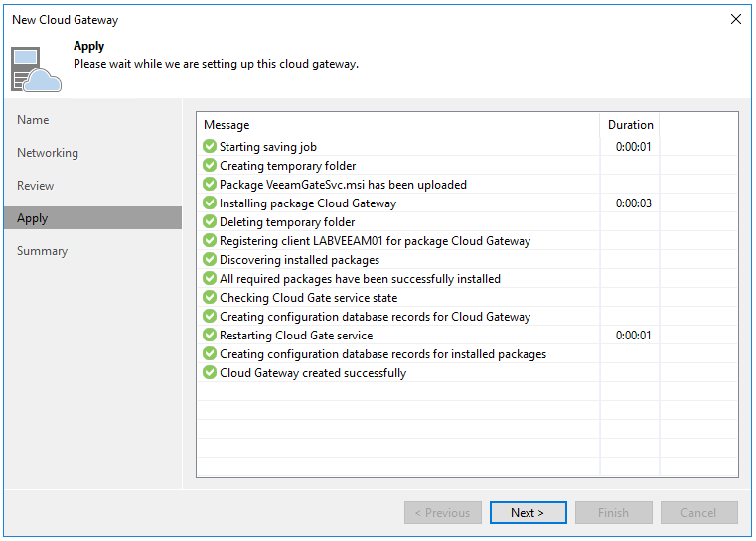756x541 pixels.
Task: Go to the Networking wizard step
Action: tap(48, 153)
